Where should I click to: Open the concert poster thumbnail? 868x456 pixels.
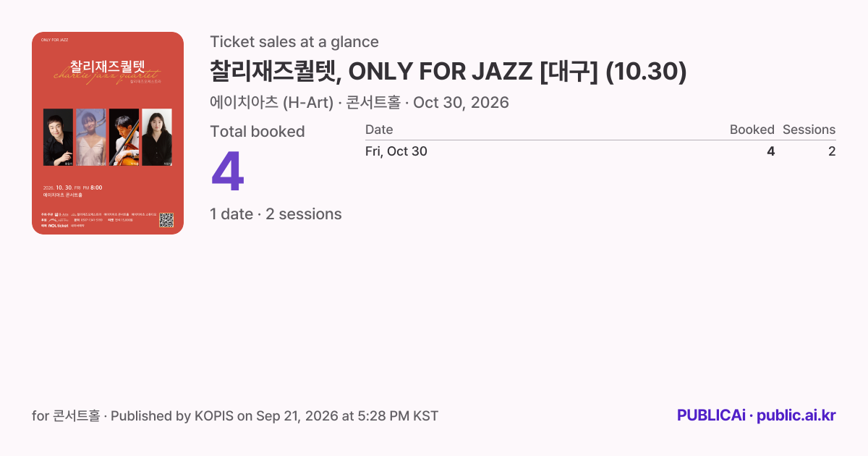[x=108, y=133]
